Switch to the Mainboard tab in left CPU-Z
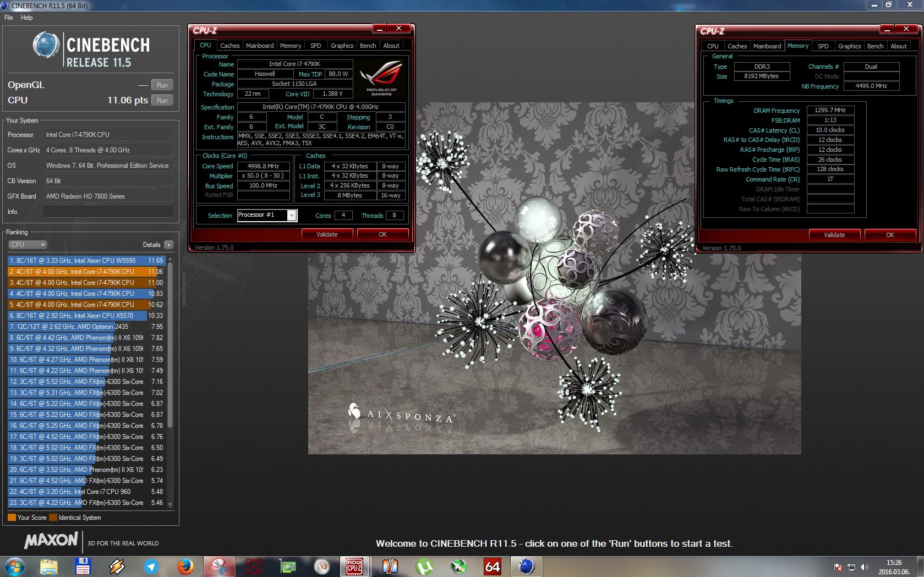 pyautogui.click(x=260, y=46)
